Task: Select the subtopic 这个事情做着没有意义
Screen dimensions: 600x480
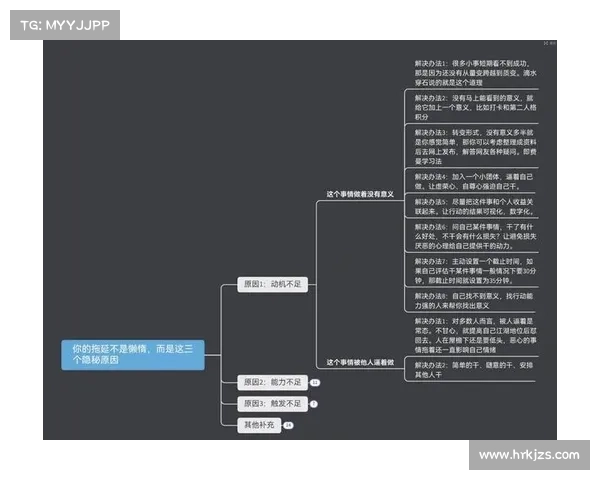Action: point(360,194)
